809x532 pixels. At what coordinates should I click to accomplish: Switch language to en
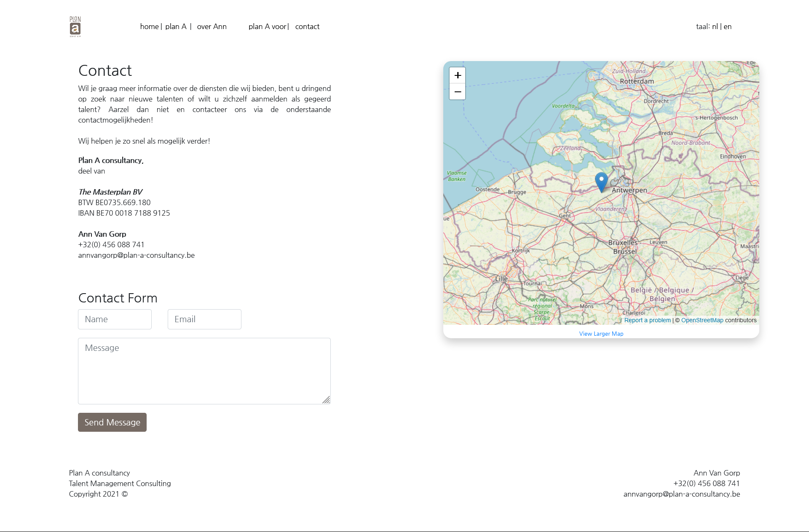pyautogui.click(x=728, y=27)
